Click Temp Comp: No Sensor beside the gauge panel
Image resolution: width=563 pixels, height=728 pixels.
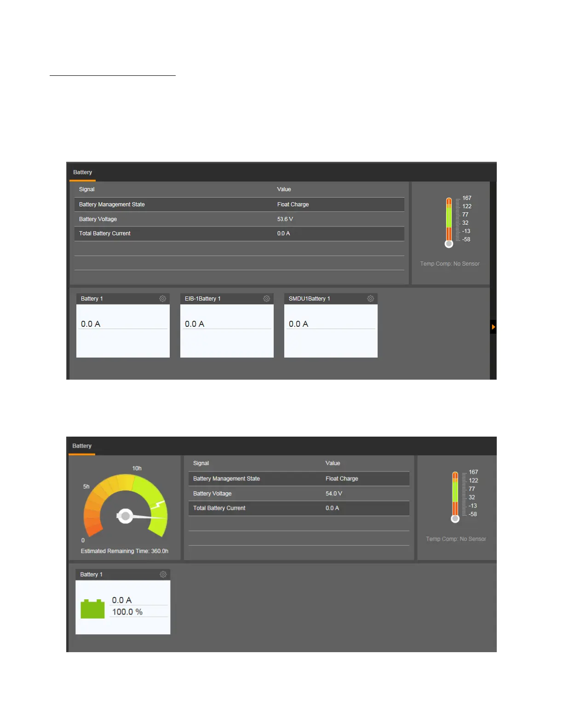pos(456,539)
